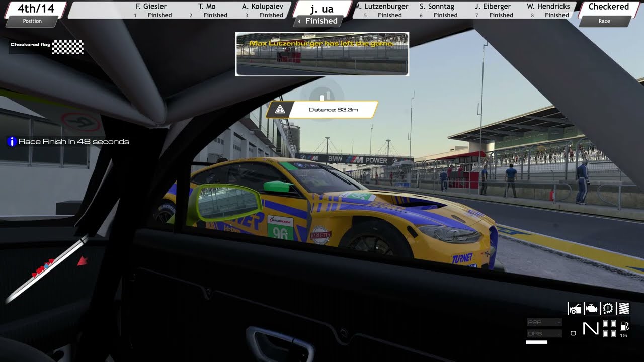The image size is (644, 362).
Task: Click the 'Checkered flag' text label
Action: coord(30,45)
